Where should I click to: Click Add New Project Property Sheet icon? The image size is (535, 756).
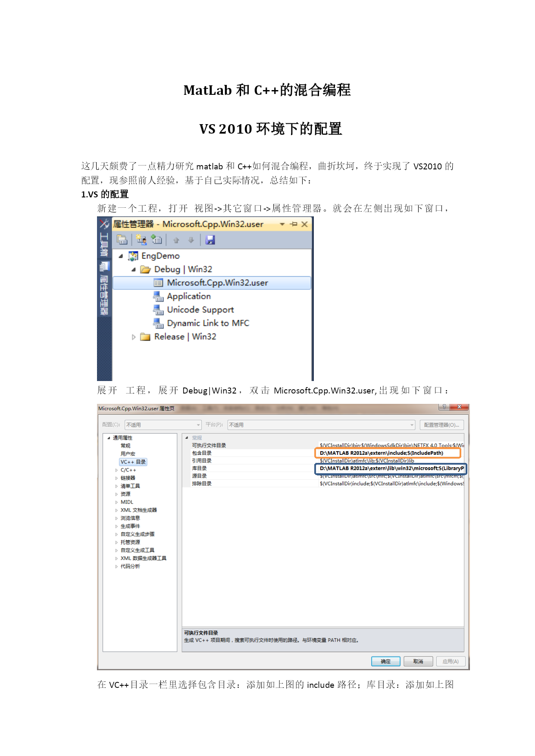tap(141, 240)
